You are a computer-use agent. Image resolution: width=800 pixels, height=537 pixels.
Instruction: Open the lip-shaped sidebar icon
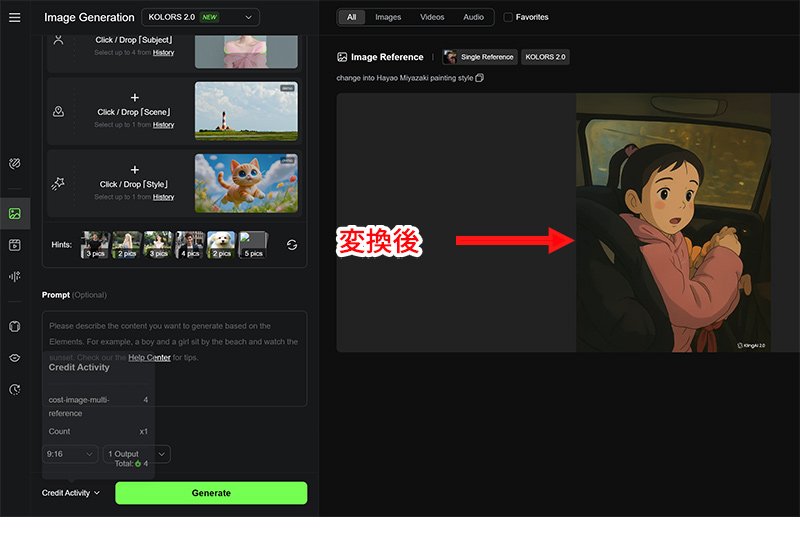coord(15,358)
